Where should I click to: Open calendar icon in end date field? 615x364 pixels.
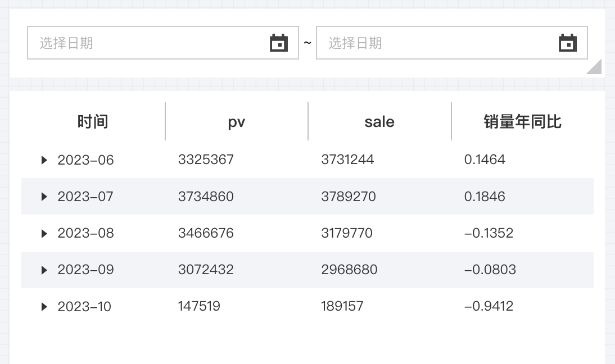568,43
